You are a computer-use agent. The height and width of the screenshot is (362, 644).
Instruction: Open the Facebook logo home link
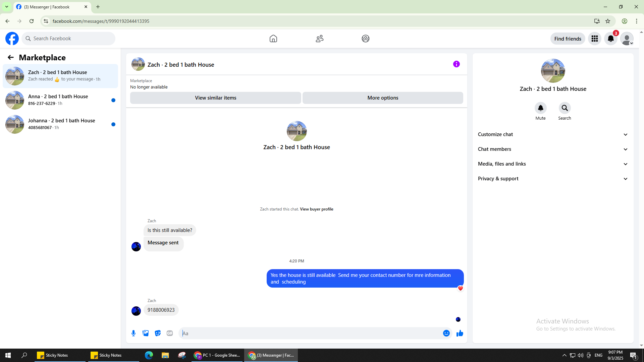12,39
